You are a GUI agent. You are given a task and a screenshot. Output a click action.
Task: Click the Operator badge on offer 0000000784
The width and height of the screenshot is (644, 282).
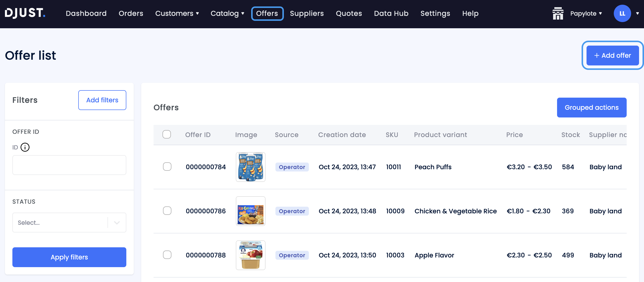[292, 167]
